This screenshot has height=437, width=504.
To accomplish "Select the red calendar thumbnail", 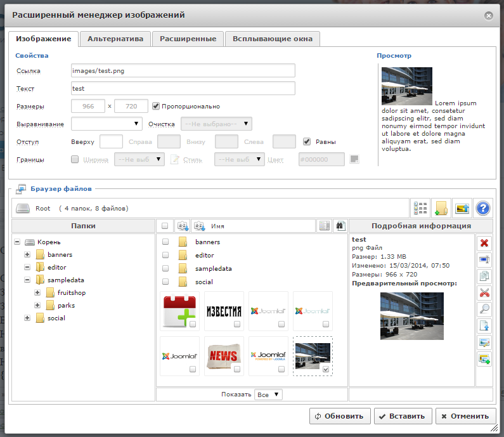I will 179,311.
